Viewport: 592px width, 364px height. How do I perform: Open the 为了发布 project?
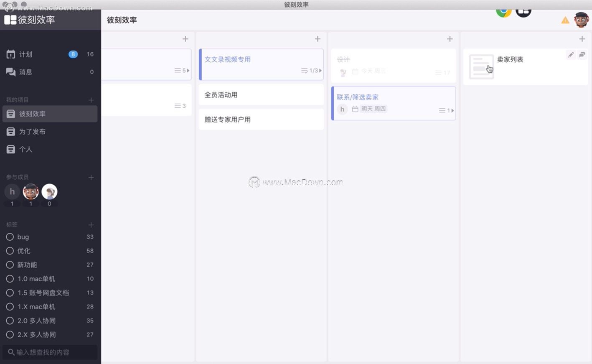50,132
